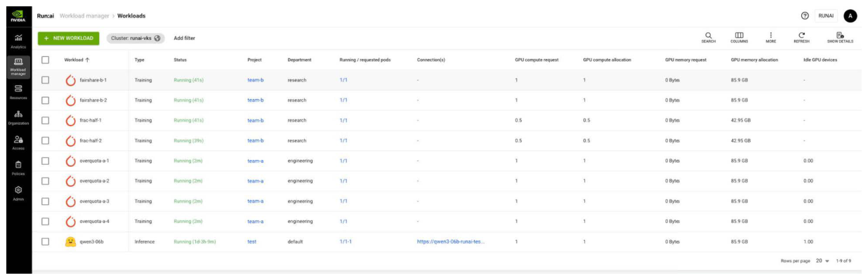Click the Search toolbar icon
The height and width of the screenshot is (280, 868).
709,37
